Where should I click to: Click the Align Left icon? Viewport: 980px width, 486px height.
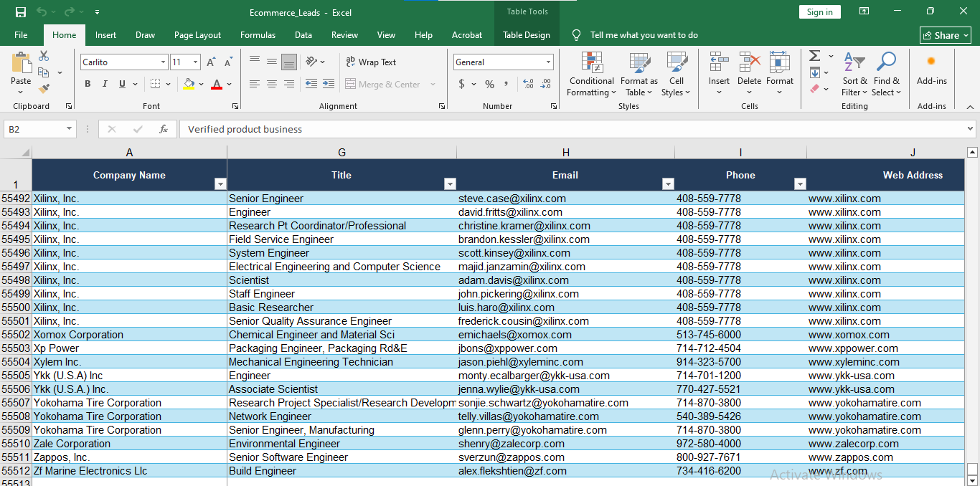(255, 84)
